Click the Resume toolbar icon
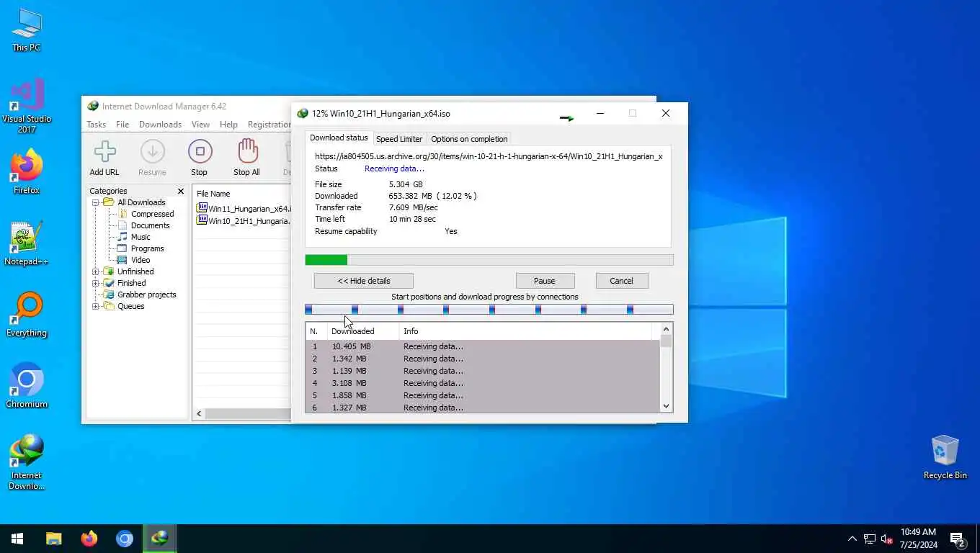This screenshot has width=980, height=553. [x=152, y=152]
